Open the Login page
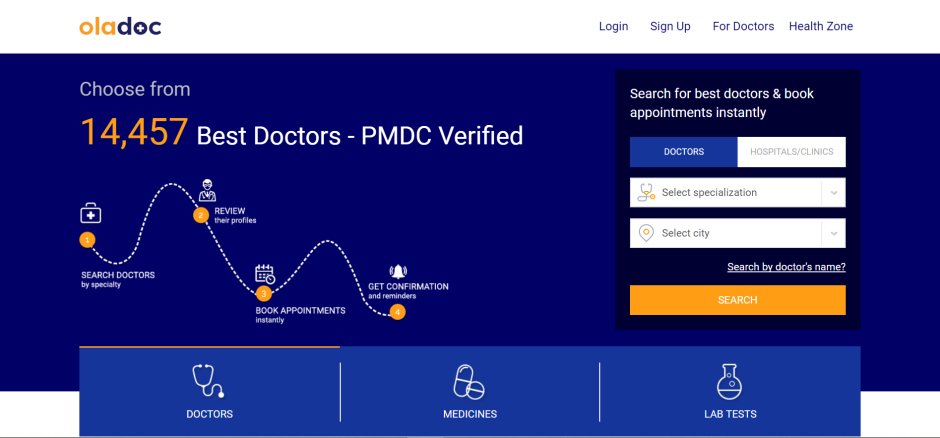 click(x=613, y=27)
